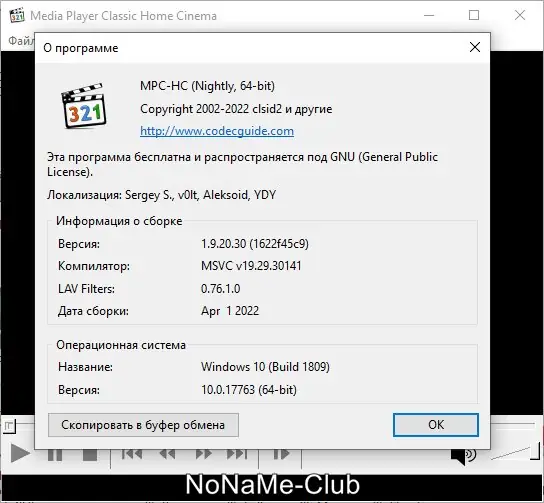Skip to previous track button
The image size is (544, 503).
[x=132, y=454]
